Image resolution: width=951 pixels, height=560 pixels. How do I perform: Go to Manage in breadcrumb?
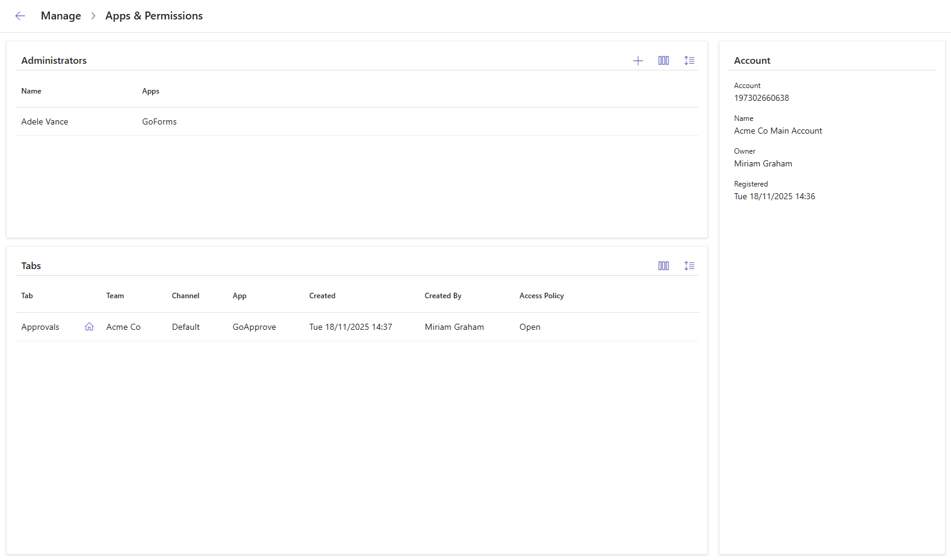(x=61, y=16)
